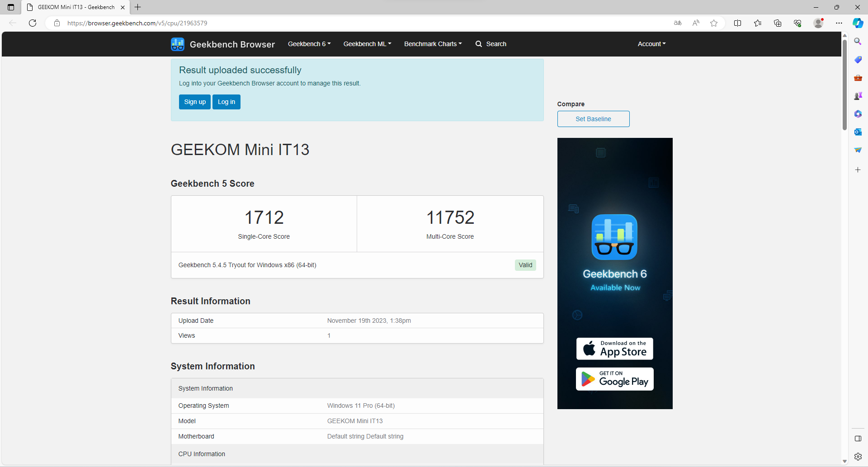Click the Sign up button
Screen dimensions: 868x467
pos(195,102)
